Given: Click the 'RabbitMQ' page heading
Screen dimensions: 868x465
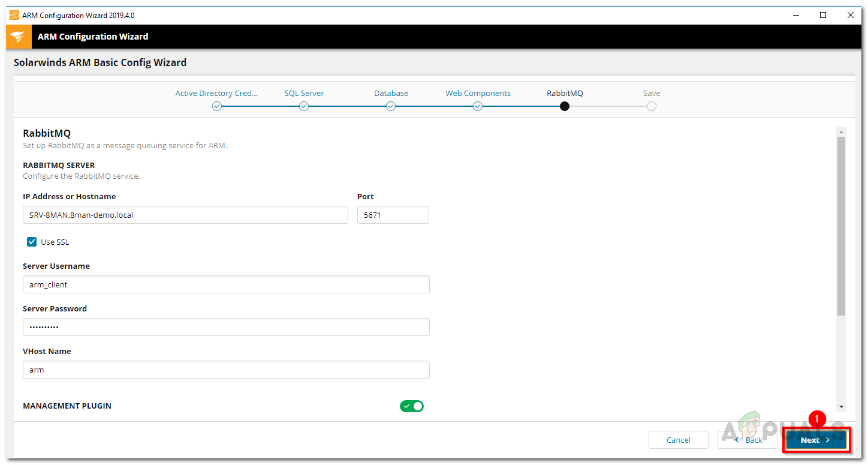Looking at the screenshot, I should [47, 133].
